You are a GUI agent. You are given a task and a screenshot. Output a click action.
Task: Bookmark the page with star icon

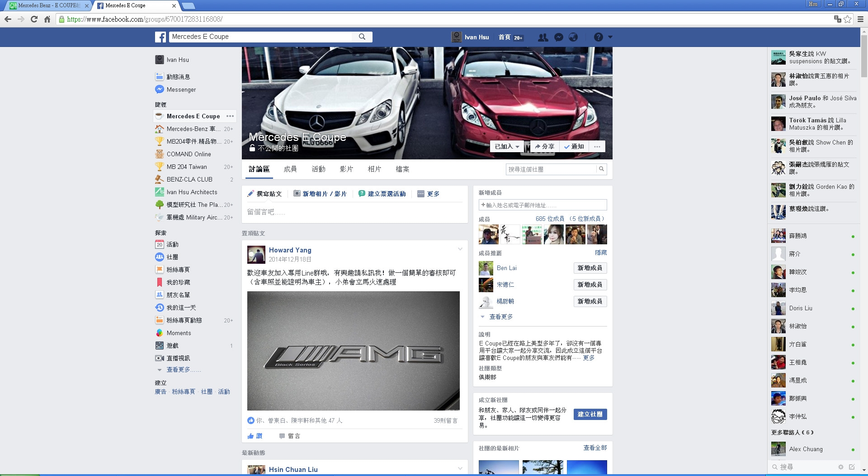point(848,19)
